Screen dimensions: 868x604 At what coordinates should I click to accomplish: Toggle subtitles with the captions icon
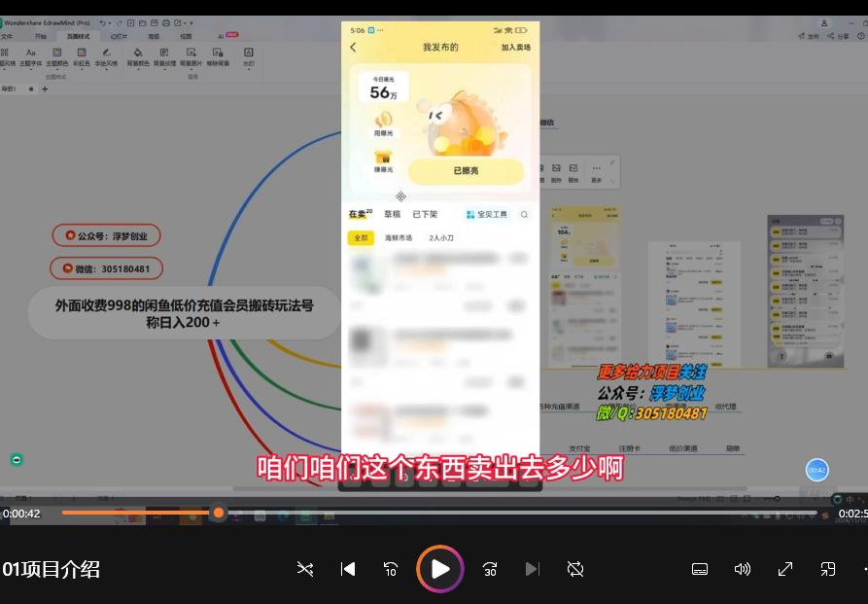coord(700,569)
